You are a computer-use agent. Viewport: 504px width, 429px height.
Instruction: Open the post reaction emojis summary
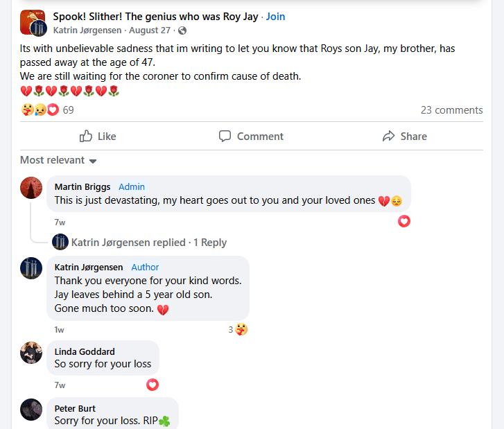pos(40,110)
